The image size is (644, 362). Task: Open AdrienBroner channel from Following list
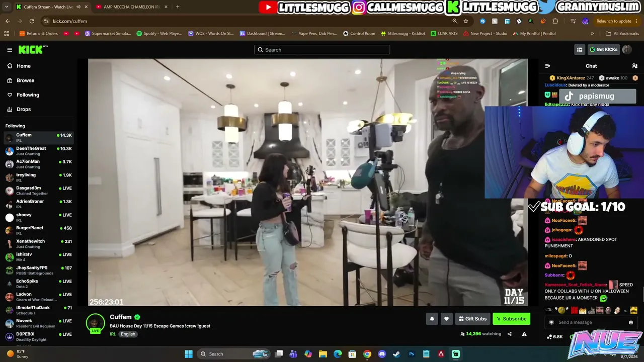point(39,204)
